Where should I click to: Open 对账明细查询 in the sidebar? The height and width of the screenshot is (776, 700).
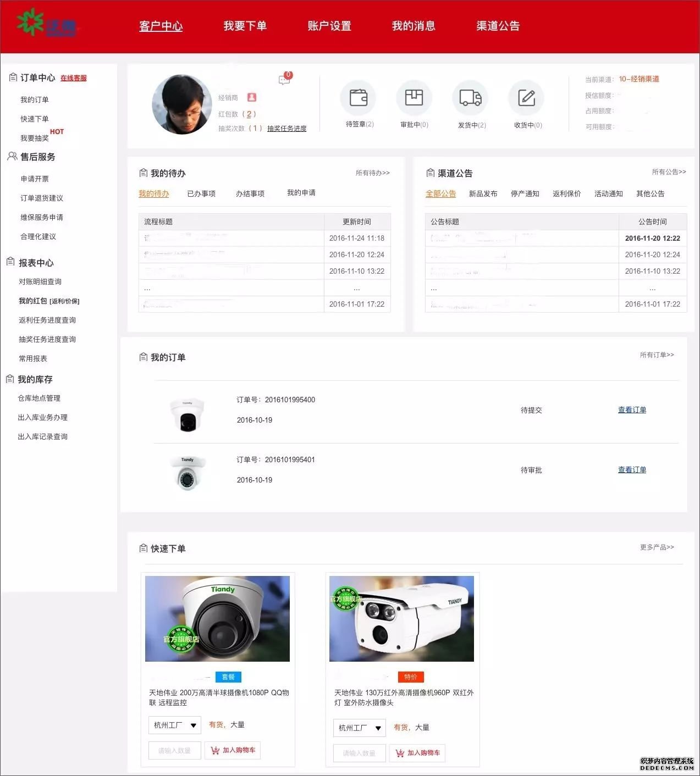pyautogui.click(x=40, y=281)
